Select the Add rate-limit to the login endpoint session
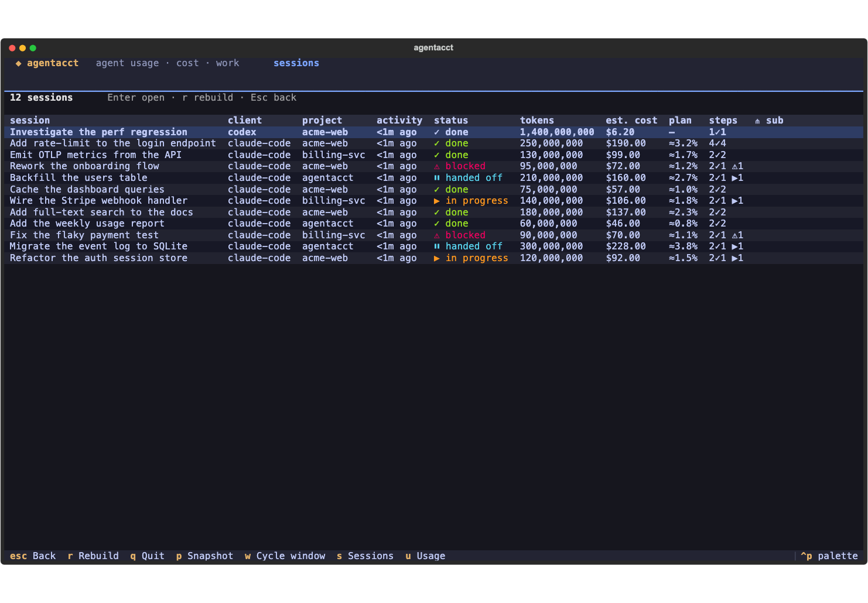The height and width of the screenshot is (603, 868). [433, 143]
